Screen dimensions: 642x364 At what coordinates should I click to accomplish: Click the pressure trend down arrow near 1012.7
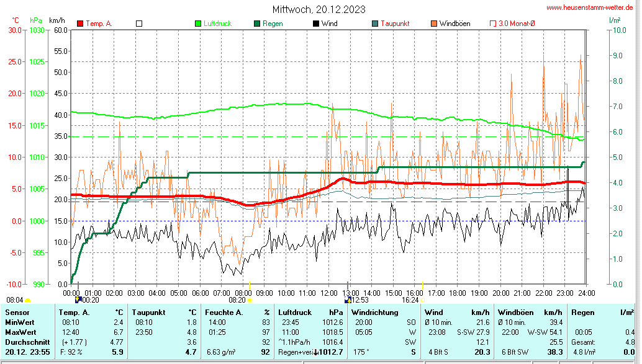[316, 352]
